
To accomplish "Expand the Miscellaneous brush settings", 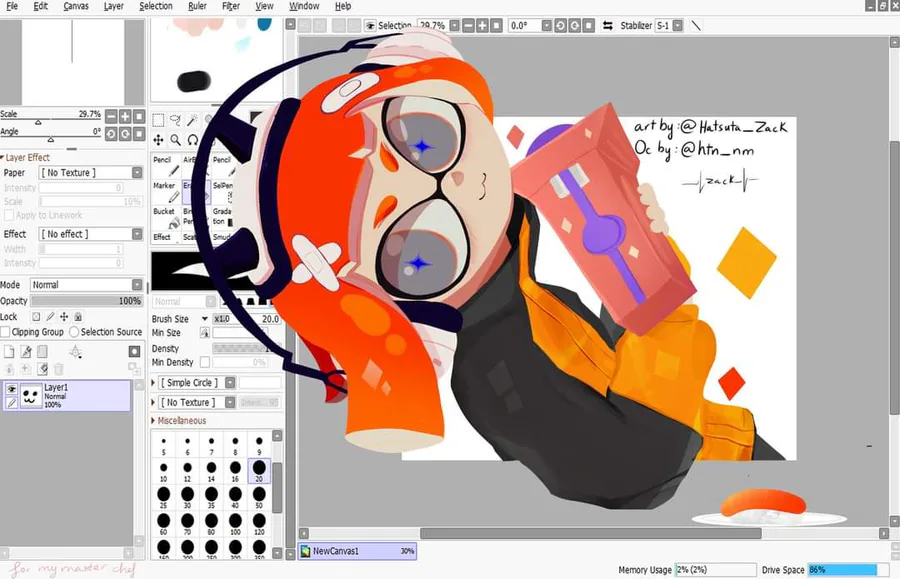I will [x=179, y=421].
